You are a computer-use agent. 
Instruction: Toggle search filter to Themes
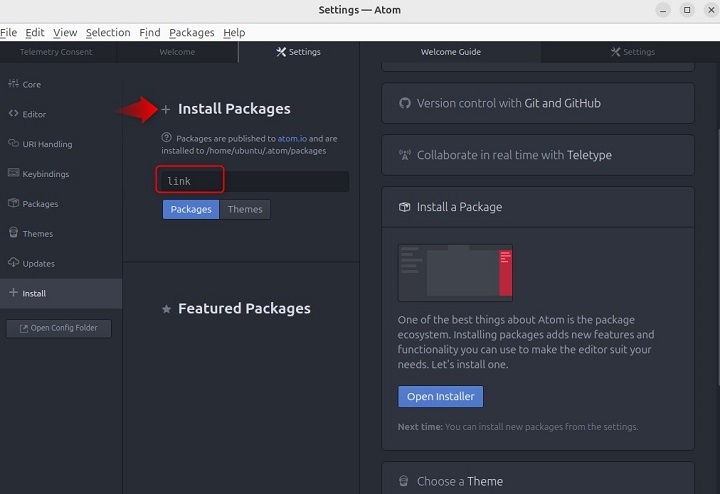(x=245, y=209)
